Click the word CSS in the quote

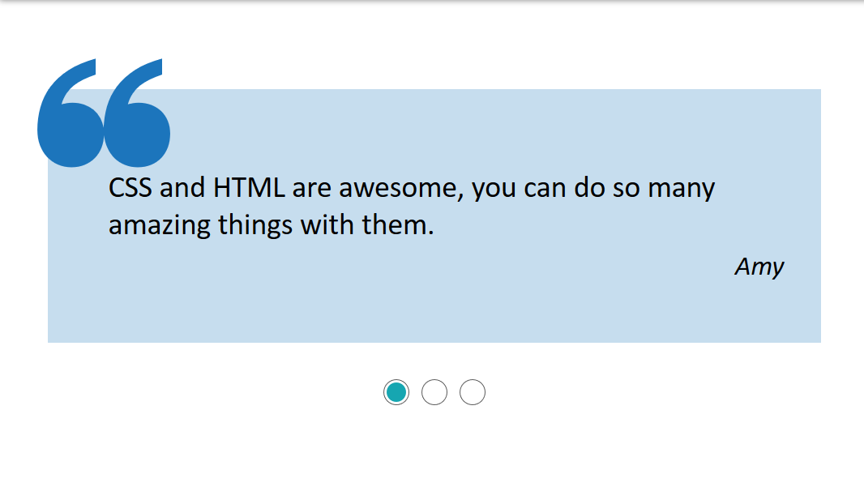[x=130, y=188]
